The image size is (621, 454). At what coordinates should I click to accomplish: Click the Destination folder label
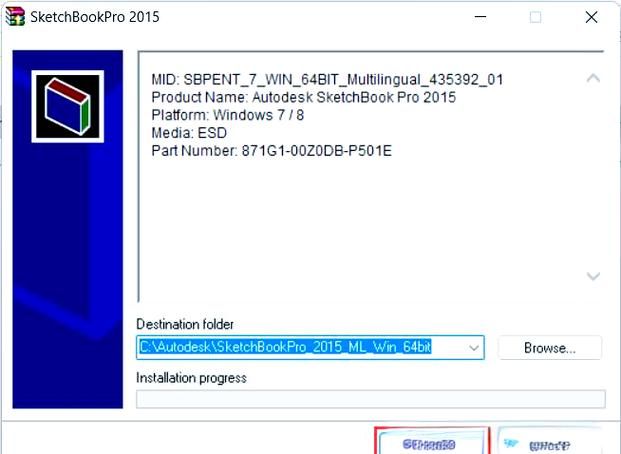tap(185, 325)
